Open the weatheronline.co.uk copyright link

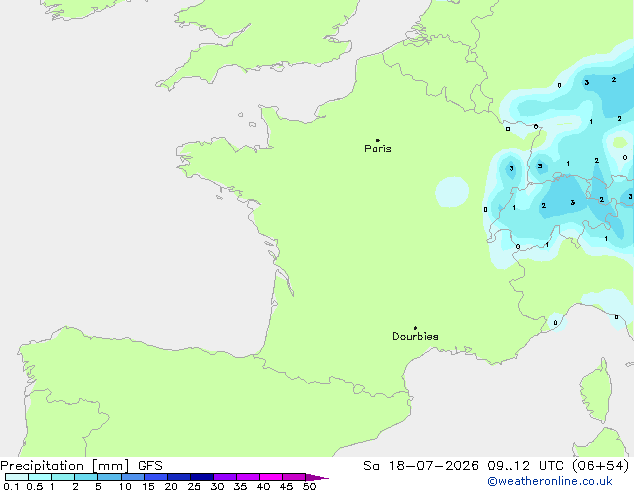(550, 481)
